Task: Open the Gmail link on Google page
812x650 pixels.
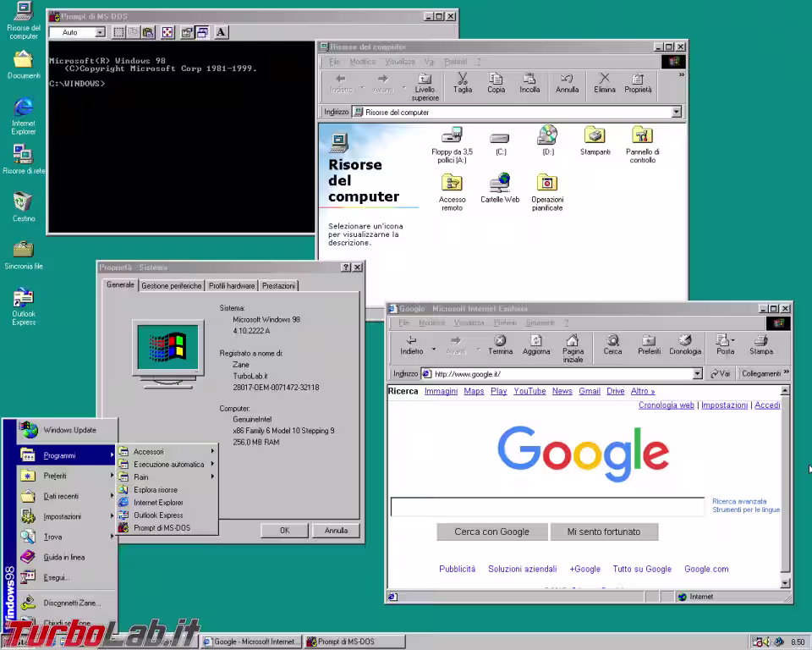Action: point(590,391)
